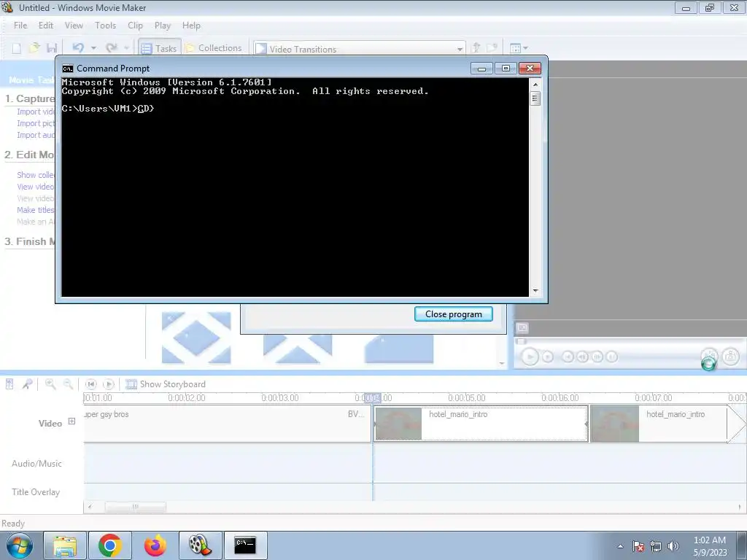Click the third transition thumbnail
The width and height of the screenshot is (747, 560).
(x=399, y=349)
